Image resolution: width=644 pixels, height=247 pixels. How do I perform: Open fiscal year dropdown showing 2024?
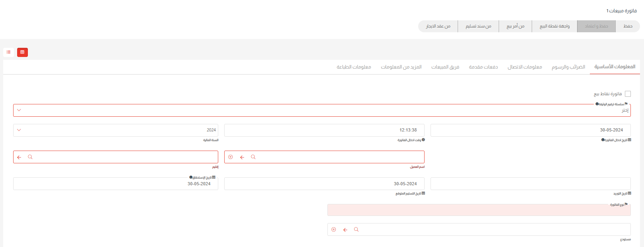[x=115, y=130]
